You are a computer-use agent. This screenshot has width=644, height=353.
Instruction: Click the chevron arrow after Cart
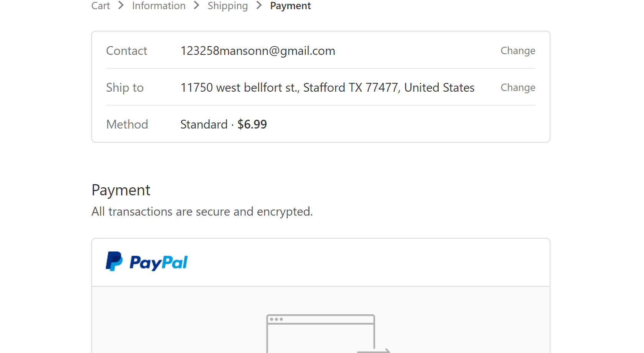121,5
